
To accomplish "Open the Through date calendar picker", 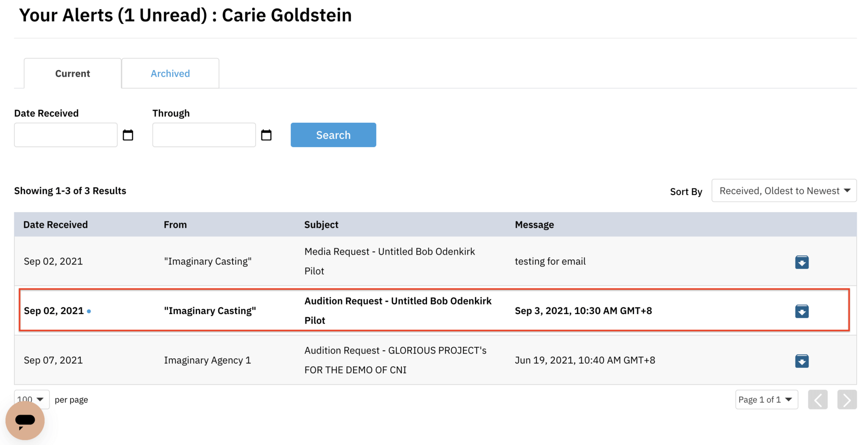I will (266, 135).
